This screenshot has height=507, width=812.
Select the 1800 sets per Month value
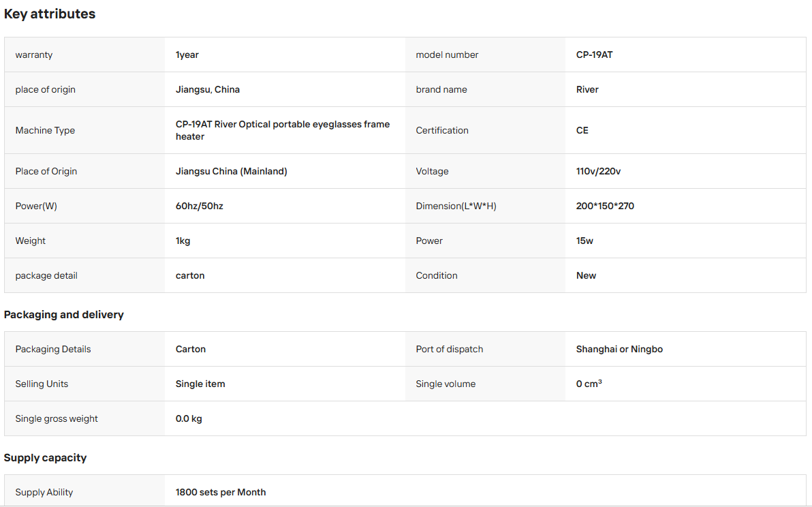coord(221,493)
